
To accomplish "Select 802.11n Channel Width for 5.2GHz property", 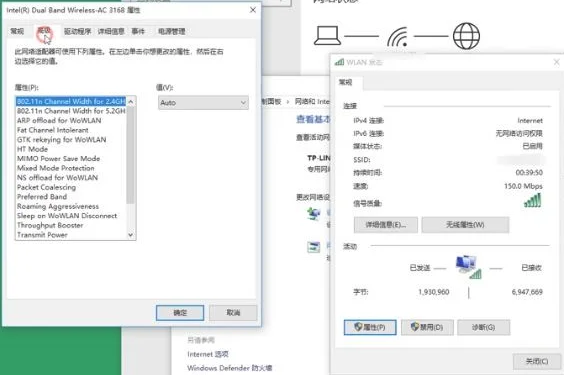I will 71,111.
